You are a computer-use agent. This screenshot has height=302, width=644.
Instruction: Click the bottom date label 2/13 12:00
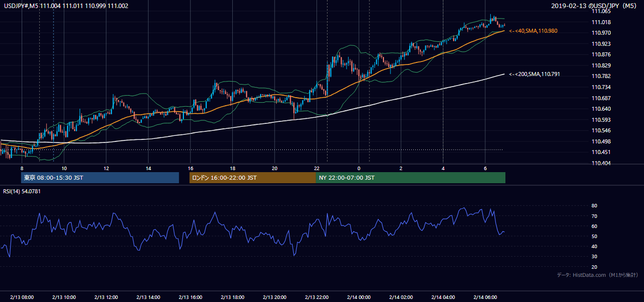[x=106, y=297]
